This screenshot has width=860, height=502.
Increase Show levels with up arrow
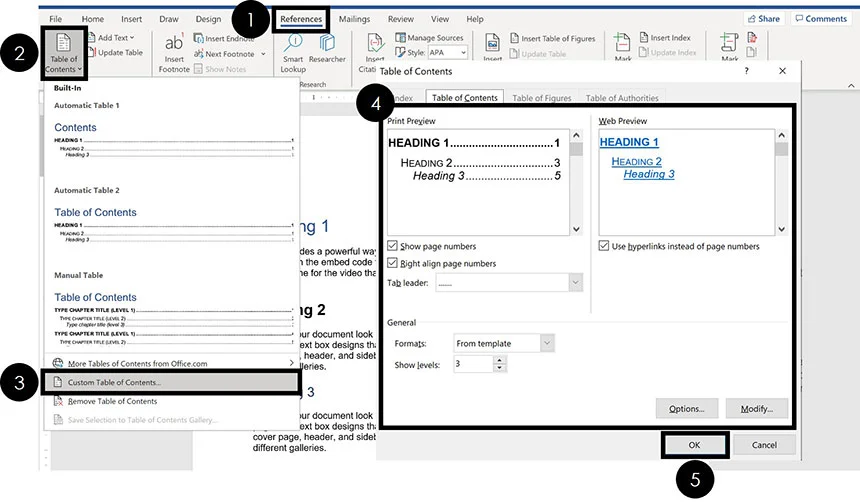point(499,360)
